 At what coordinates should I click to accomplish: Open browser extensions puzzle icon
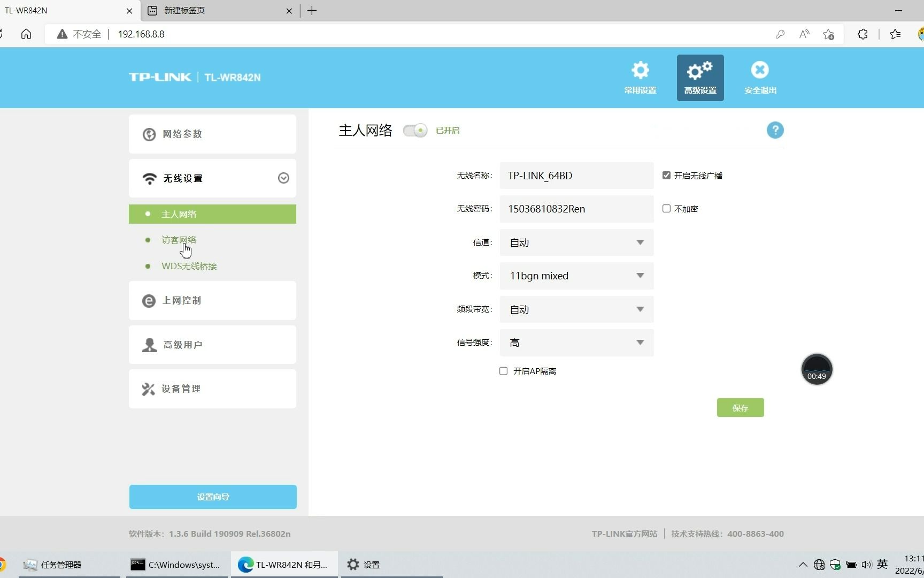tap(863, 34)
